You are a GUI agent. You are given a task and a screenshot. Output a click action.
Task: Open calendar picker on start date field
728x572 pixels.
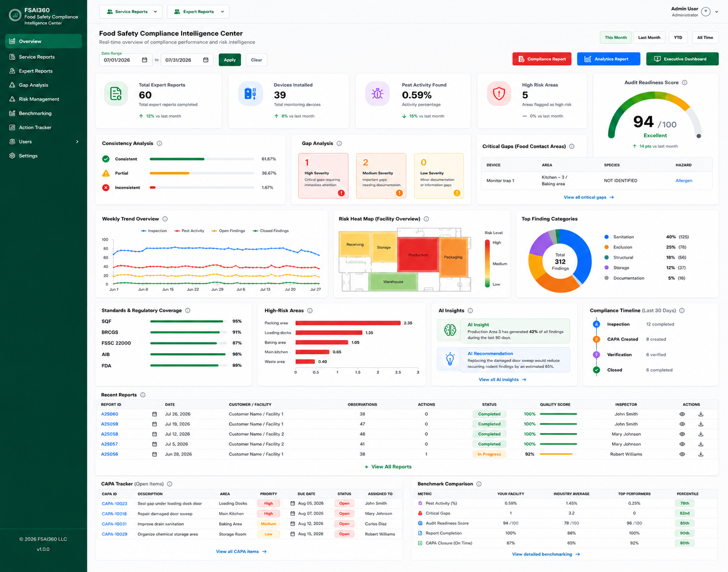145,60
